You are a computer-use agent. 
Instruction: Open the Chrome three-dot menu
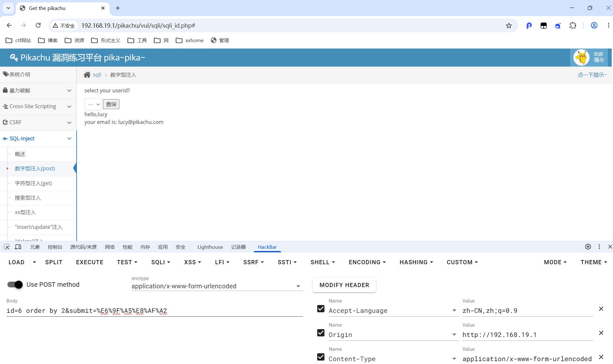tap(608, 25)
